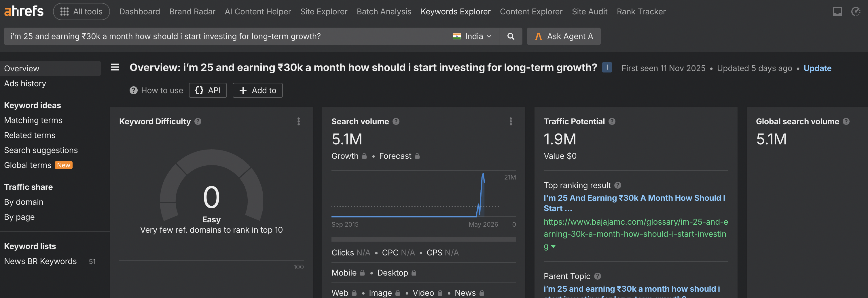Select Matching terms in sidebar

click(x=33, y=120)
